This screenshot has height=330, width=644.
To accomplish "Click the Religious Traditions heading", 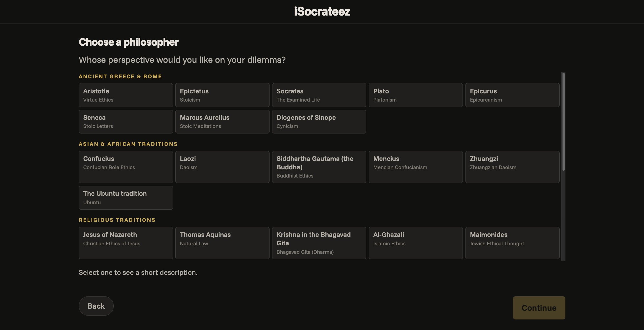I will (x=117, y=220).
